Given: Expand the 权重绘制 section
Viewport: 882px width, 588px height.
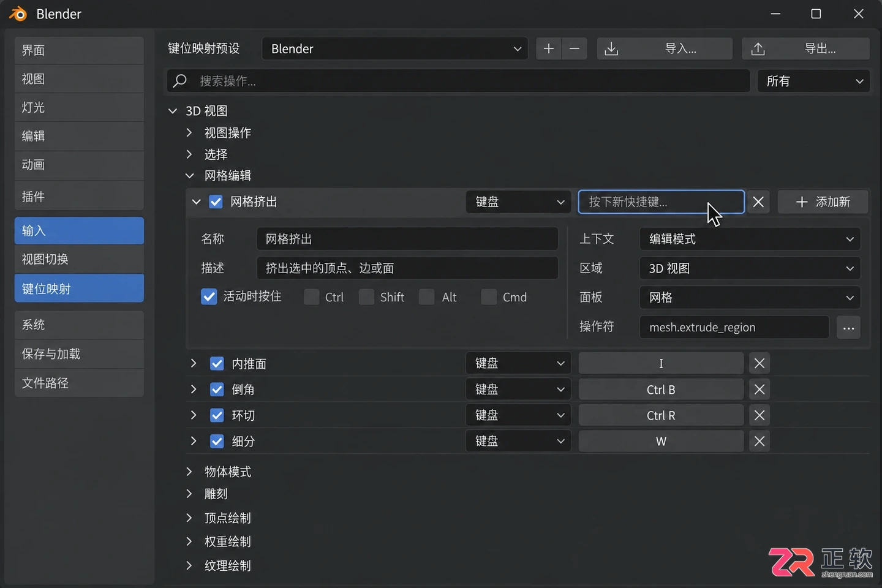Looking at the screenshot, I should (x=189, y=541).
